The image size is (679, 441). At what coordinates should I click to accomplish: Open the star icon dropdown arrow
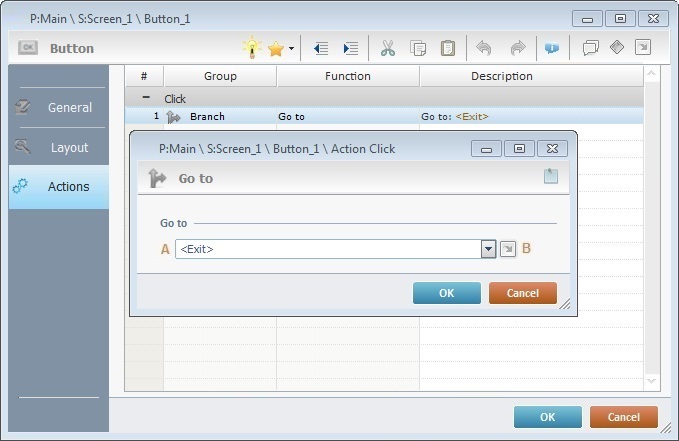point(291,48)
